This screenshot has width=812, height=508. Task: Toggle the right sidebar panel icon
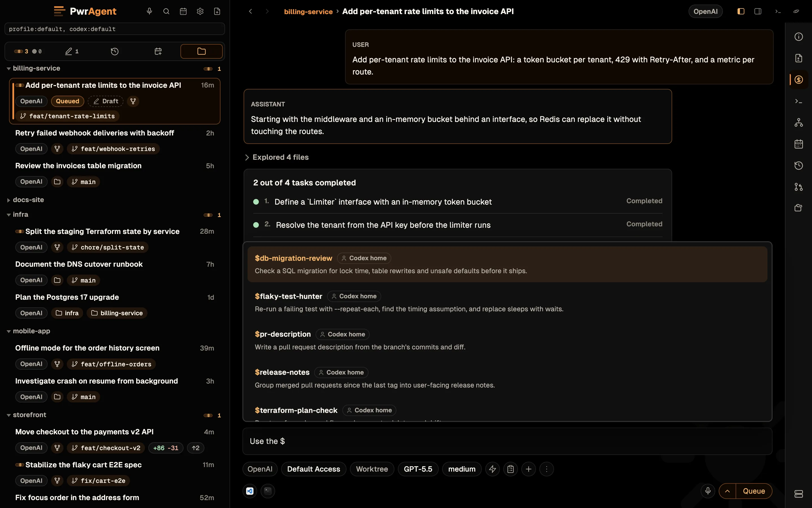(x=758, y=11)
